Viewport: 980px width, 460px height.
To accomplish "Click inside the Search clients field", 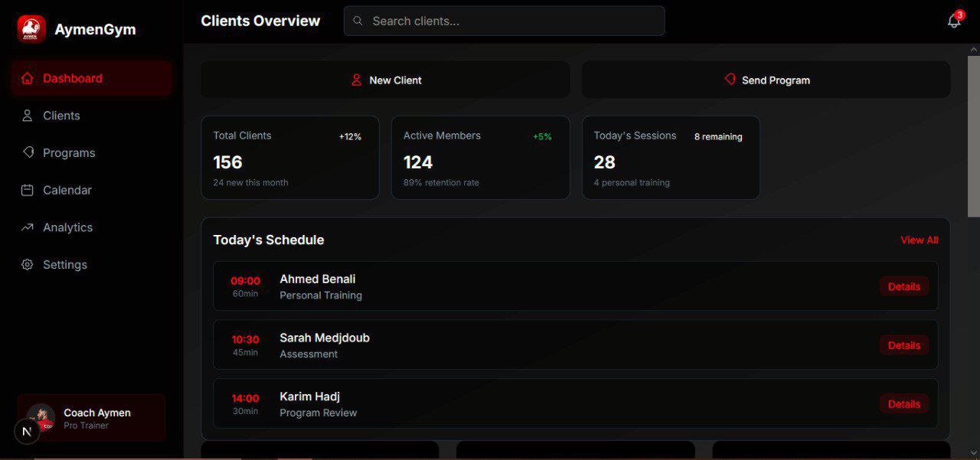I will point(504,21).
